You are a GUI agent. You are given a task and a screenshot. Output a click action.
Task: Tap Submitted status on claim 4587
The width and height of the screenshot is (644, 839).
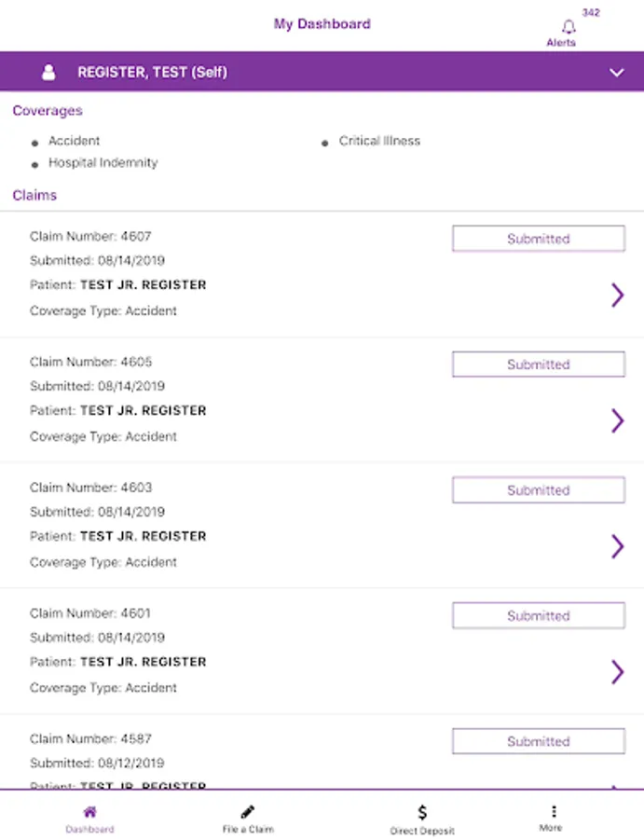click(x=538, y=742)
